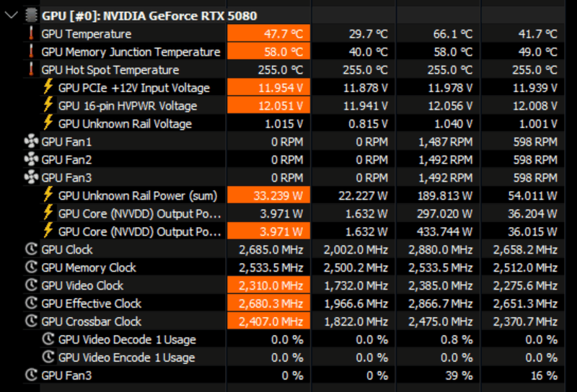Click the fan icon next to the GPU Fan3 RPM row
The image size is (577, 392).
click(31, 177)
